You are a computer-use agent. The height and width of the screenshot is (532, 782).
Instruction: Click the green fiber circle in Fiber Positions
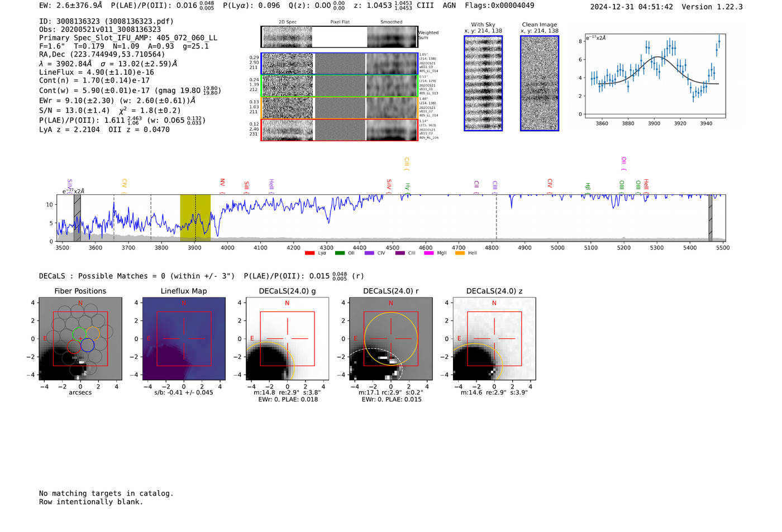pyautogui.click(x=79, y=334)
